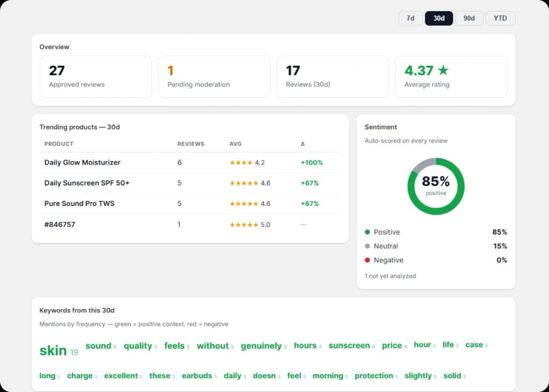Select the keyword 'genuinely'
Screen dimensions: 549x392
[x=261, y=346]
